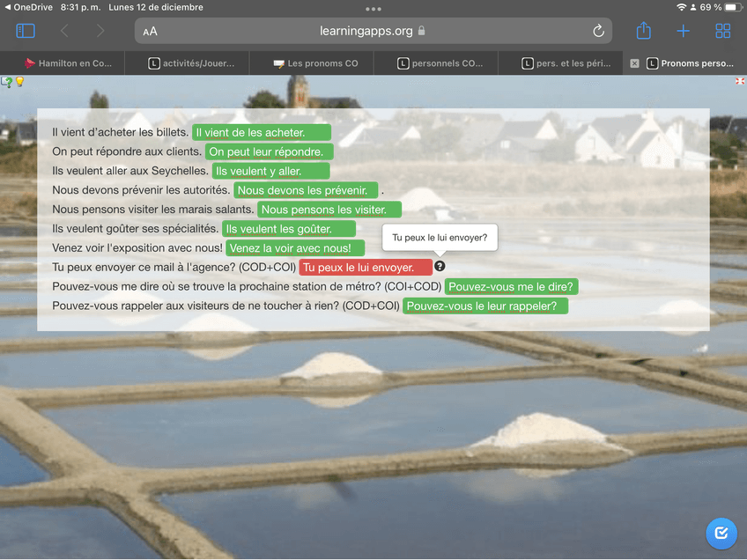Click the tooltip 'Tu peux le lui envoyer?'
The width and height of the screenshot is (747, 560).
point(440,237)
